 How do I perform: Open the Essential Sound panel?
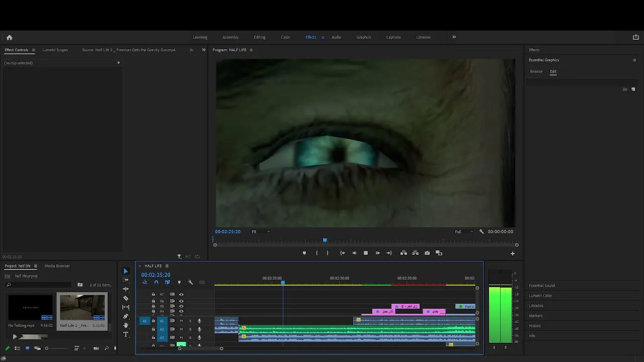(542, 286)
